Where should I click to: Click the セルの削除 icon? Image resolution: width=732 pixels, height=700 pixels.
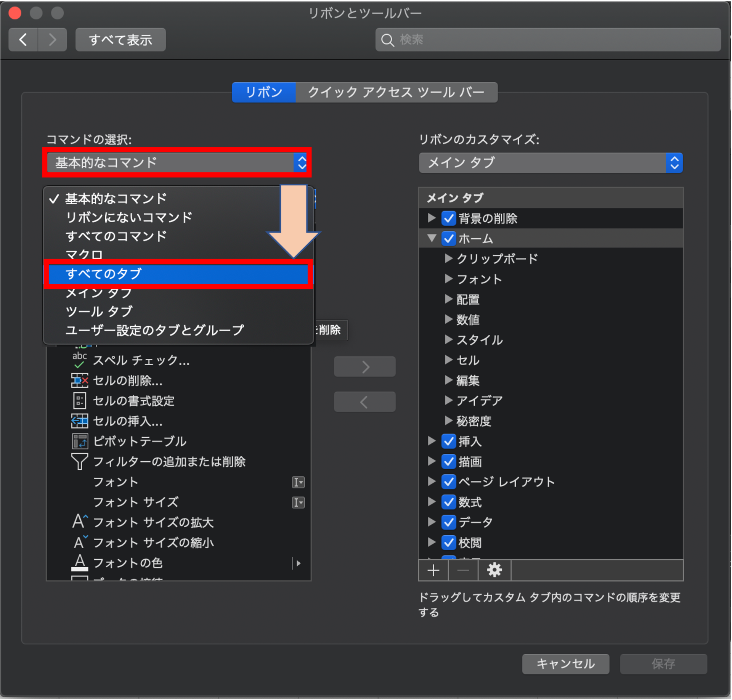(79, 381)
